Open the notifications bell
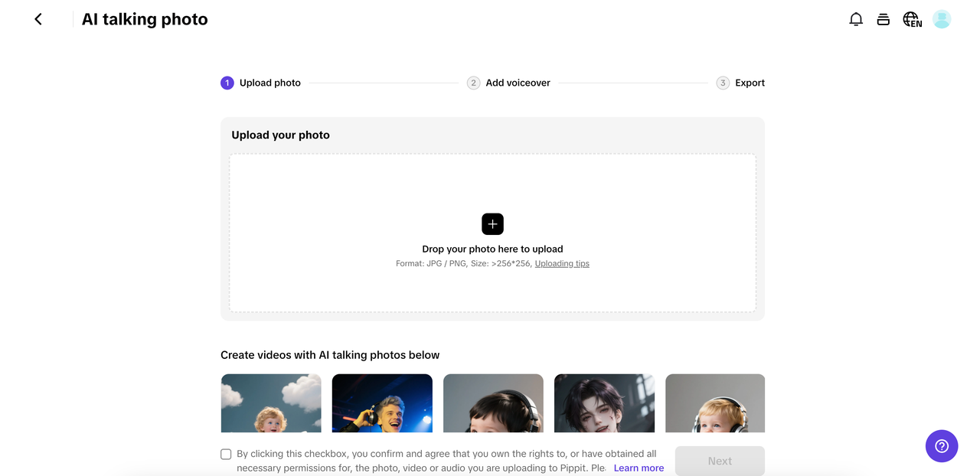980x476 pixels. [856, 19]
